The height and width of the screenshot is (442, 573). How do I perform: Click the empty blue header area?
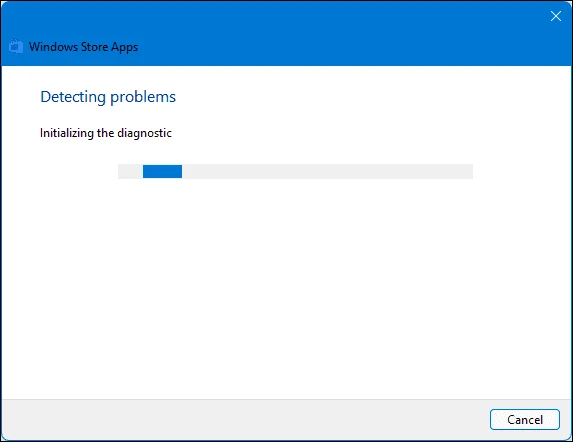tap(329, 33)
